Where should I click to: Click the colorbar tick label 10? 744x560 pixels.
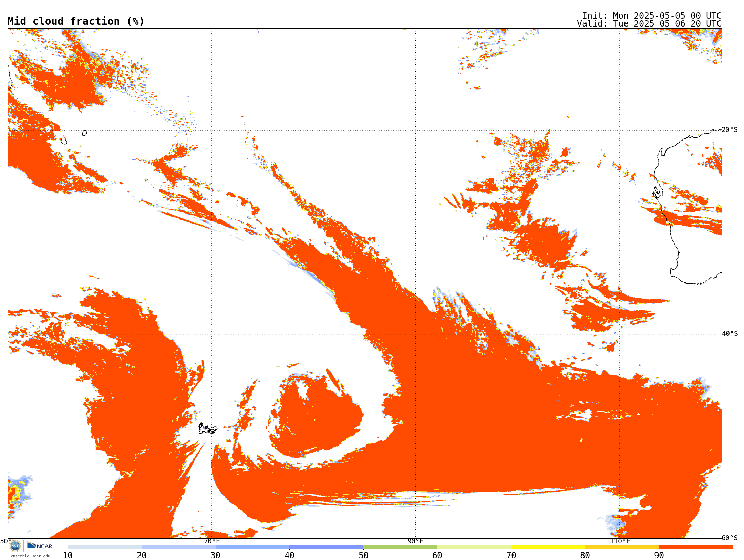click(68, 556)
